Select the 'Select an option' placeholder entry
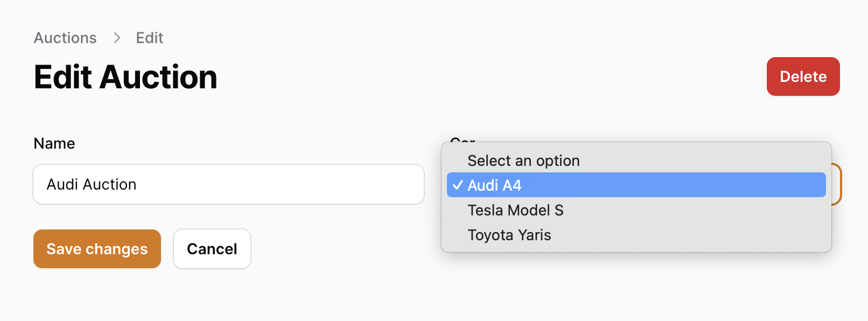Viewport: 868px width, 321px height. 523,160
